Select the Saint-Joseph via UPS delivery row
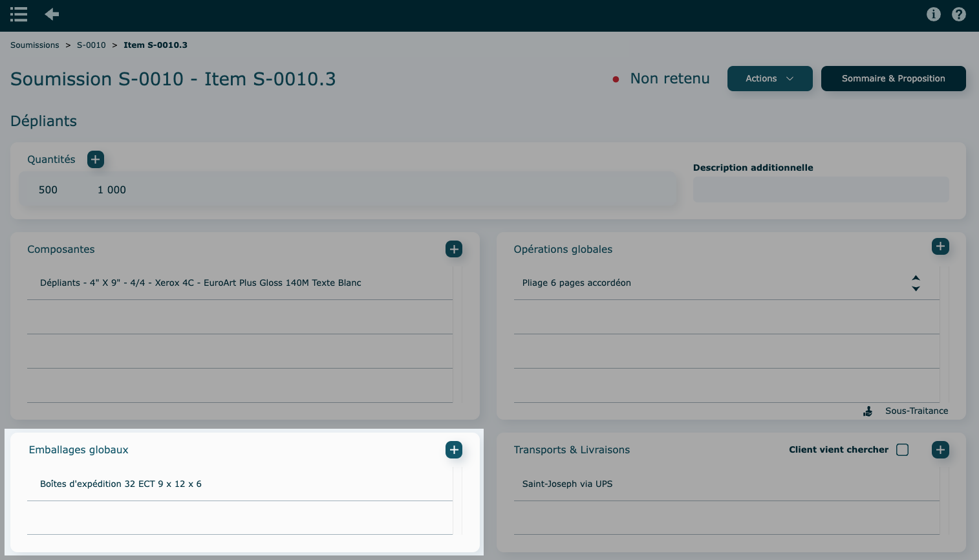Image resolution: width=979 pixels, height=560 pixels. tap(567, 484)
